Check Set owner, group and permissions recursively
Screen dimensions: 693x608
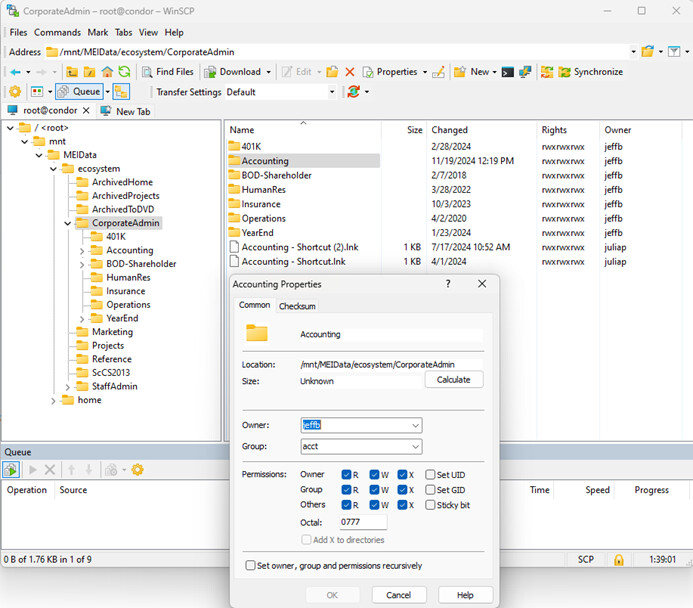point(250,565)
